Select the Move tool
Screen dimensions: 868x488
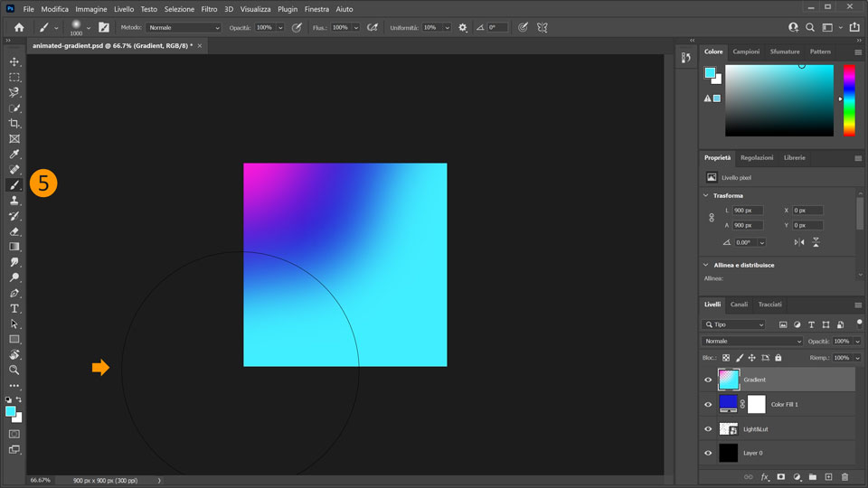[14, 61]
